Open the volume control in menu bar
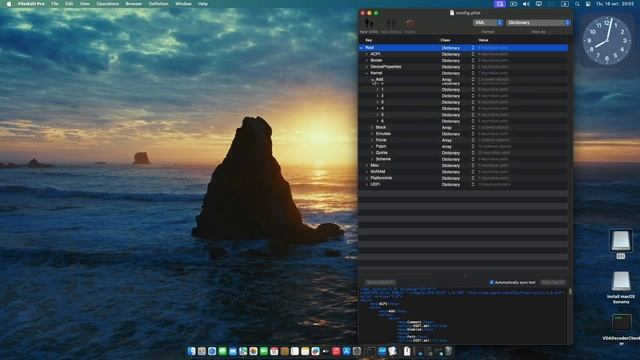The image size is (640, 360). coord(526,4)
